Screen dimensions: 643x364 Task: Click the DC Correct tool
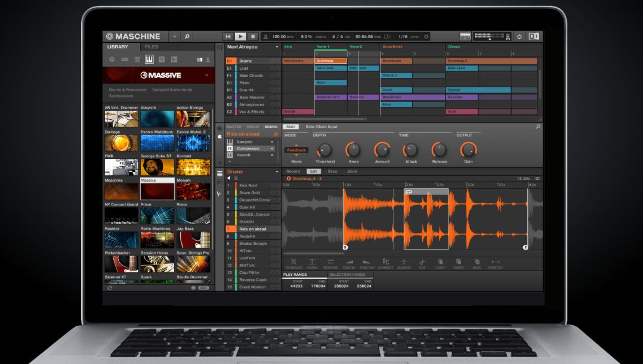(385, 264)
